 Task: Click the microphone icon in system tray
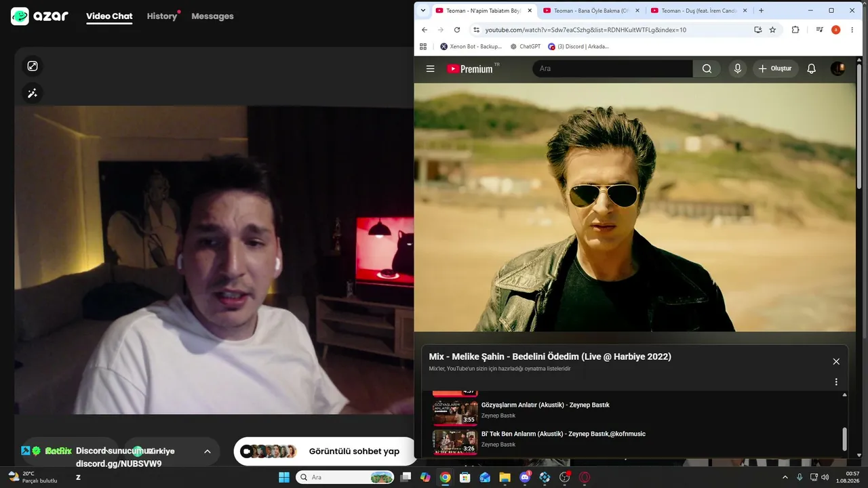coord(800,477)
